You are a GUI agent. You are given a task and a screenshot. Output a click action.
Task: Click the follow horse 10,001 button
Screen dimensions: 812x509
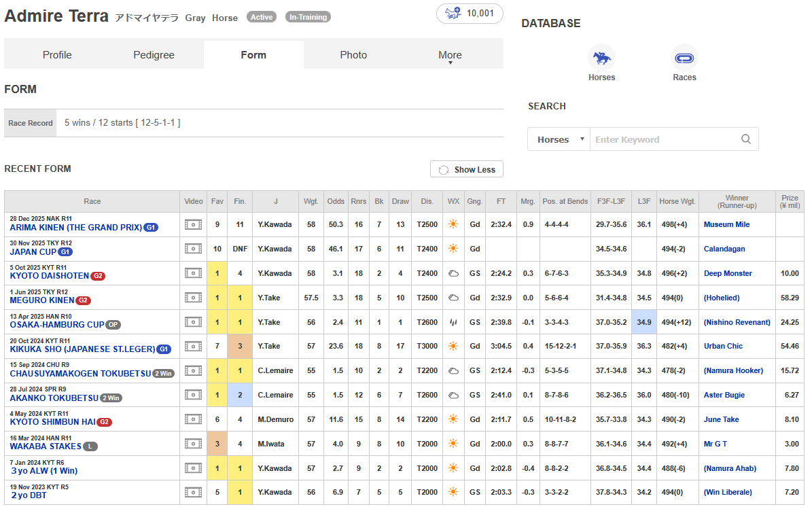coord(470,14)
